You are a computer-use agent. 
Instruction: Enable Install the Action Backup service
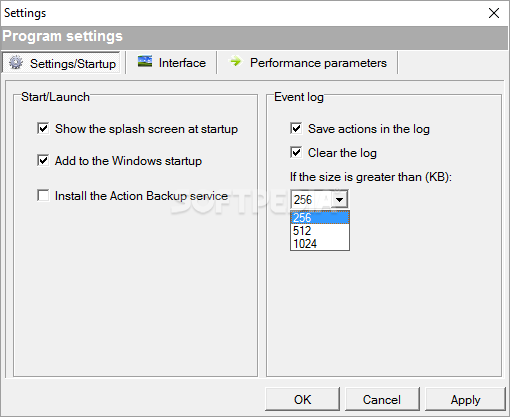coord(43,195)
